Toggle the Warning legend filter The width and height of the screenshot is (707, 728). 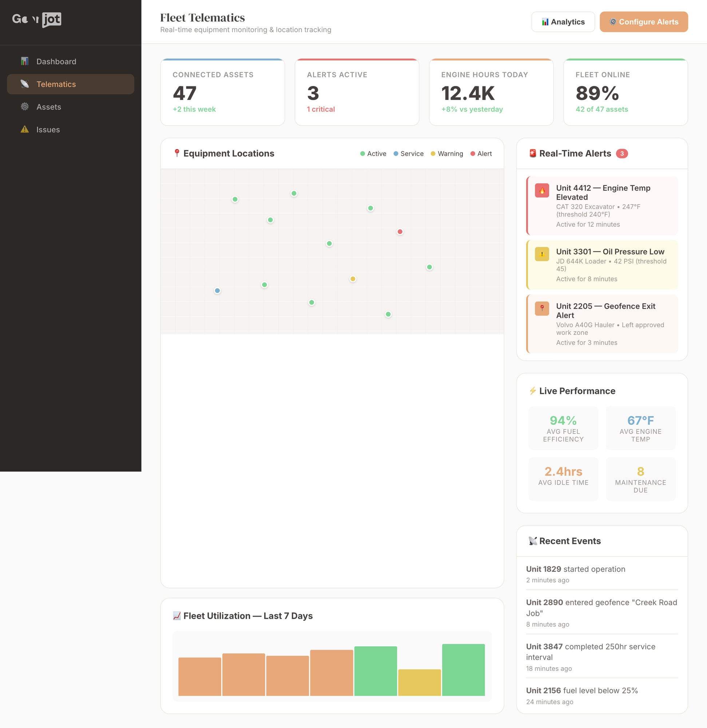coord(447,153)
